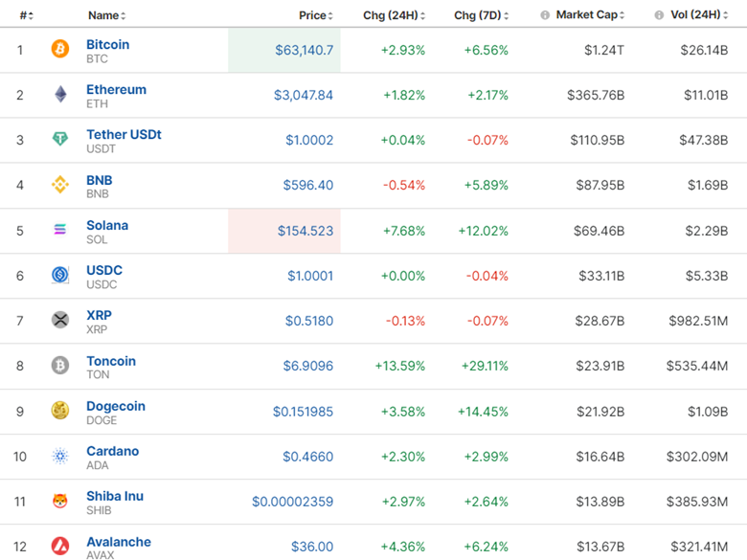The height and width of the screenshot is (560, 747).
Task: Click Shiba Inu price $0.00002359
Action: click(292, 502)
